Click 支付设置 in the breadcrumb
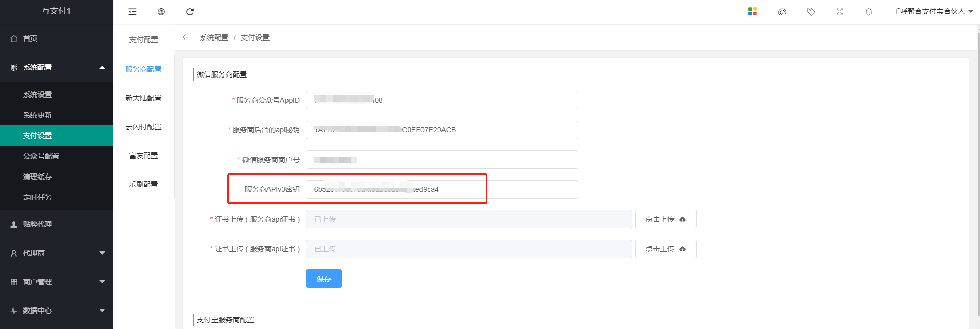980x329 pixels. point(255,37)
